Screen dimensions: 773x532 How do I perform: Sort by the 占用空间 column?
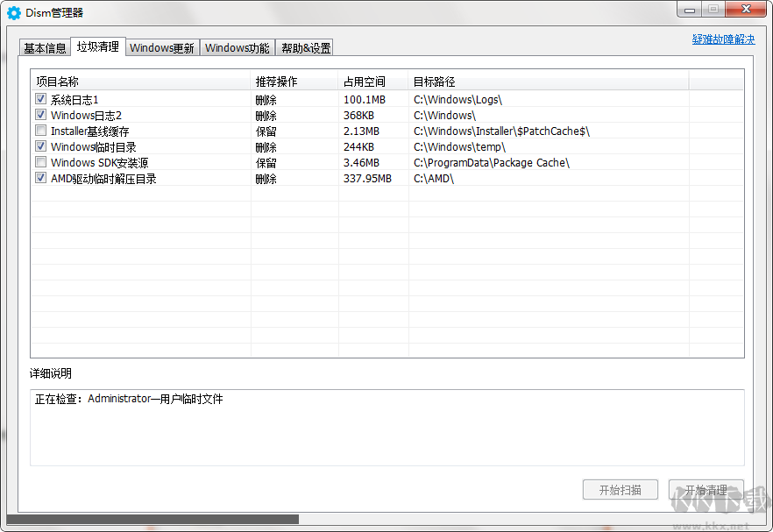[364, 80]
